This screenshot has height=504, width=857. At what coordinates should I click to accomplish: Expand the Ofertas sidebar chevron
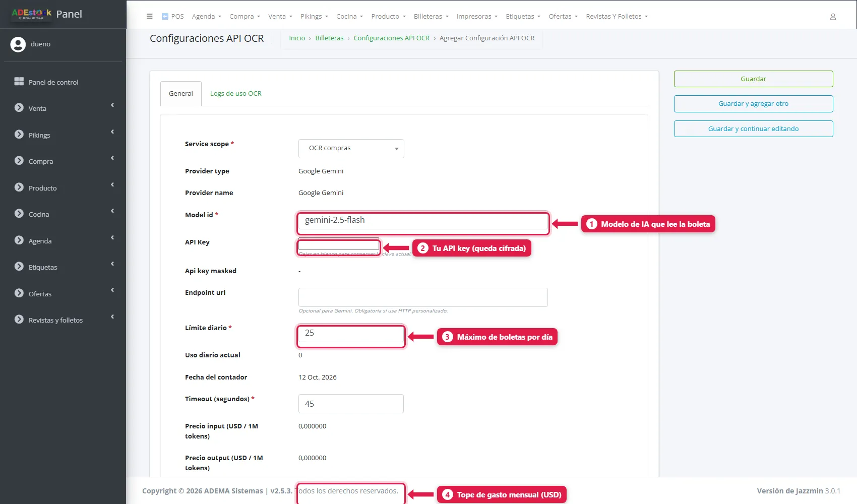pos(112,290)
